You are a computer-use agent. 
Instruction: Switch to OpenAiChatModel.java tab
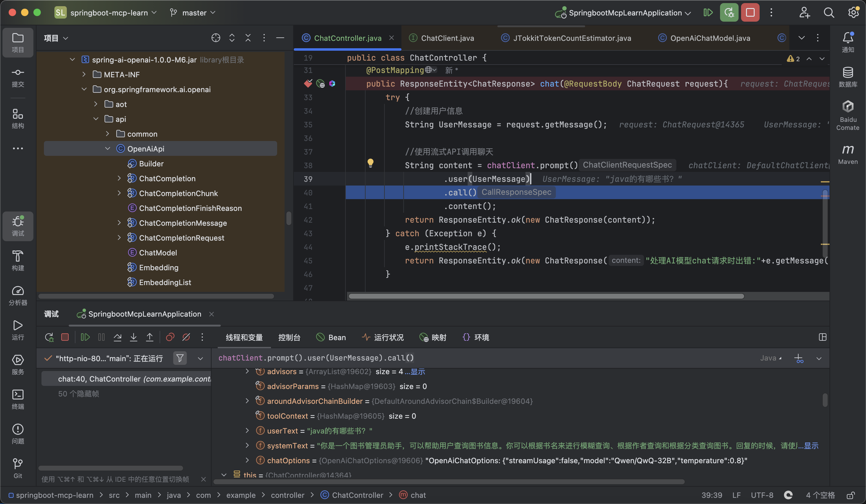[x=705, y=38]
